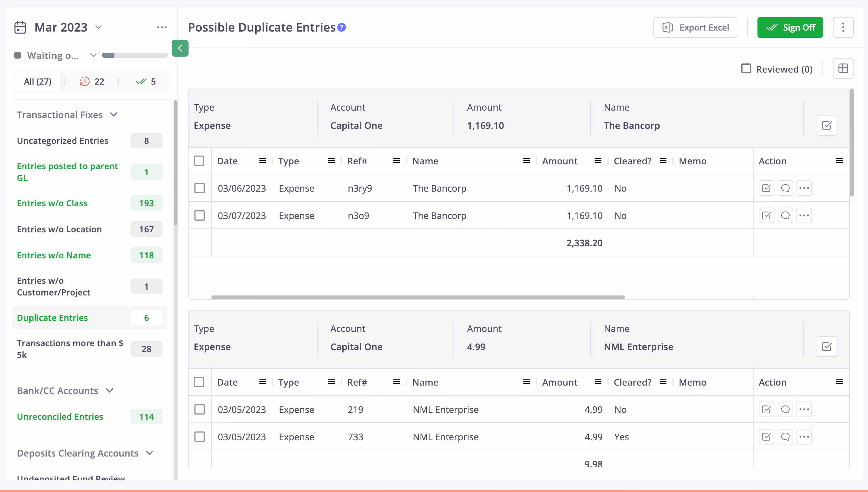Filter by 5 completed items tab
This screenshot has width=868, height=492.
click(146, 81)
